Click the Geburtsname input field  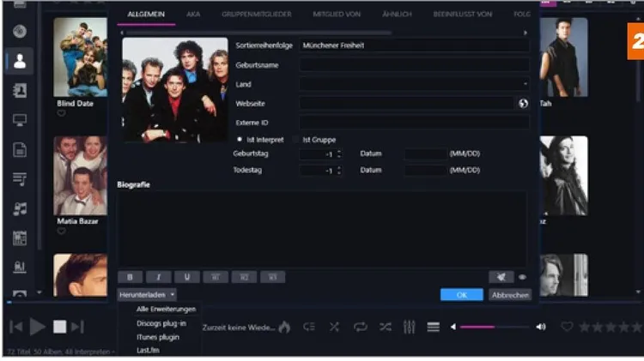(x=414, y=65)
